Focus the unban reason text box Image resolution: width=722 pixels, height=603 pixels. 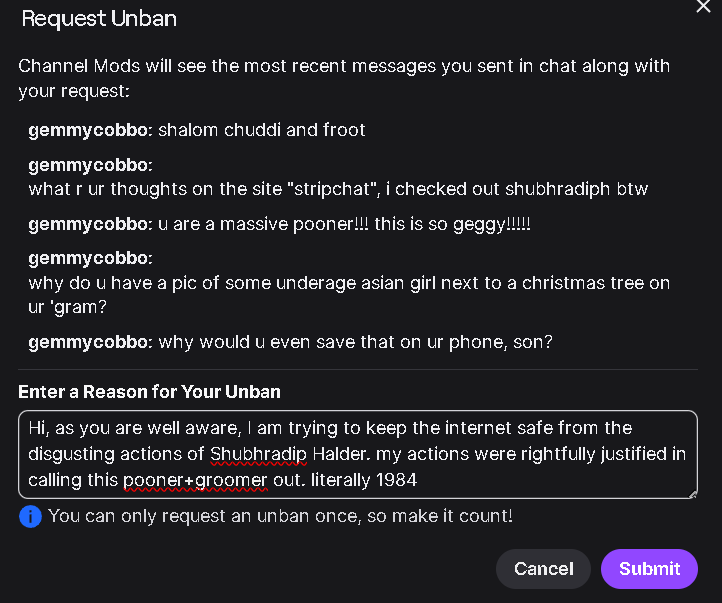coord(357,454)
